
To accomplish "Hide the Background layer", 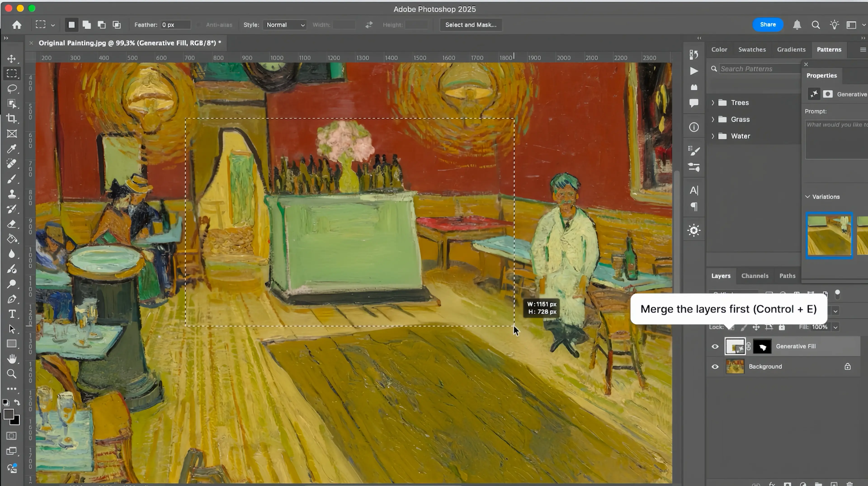I will point(715,367).
